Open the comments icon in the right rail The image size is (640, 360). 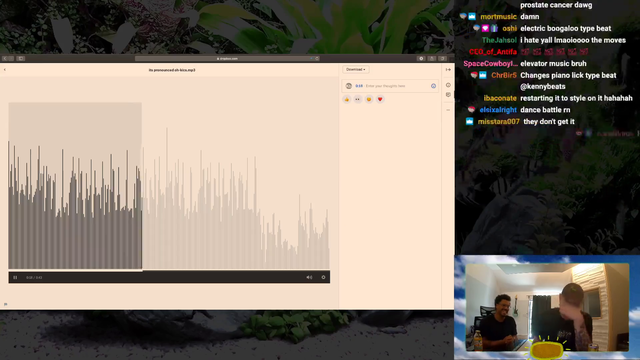[448, 95]
